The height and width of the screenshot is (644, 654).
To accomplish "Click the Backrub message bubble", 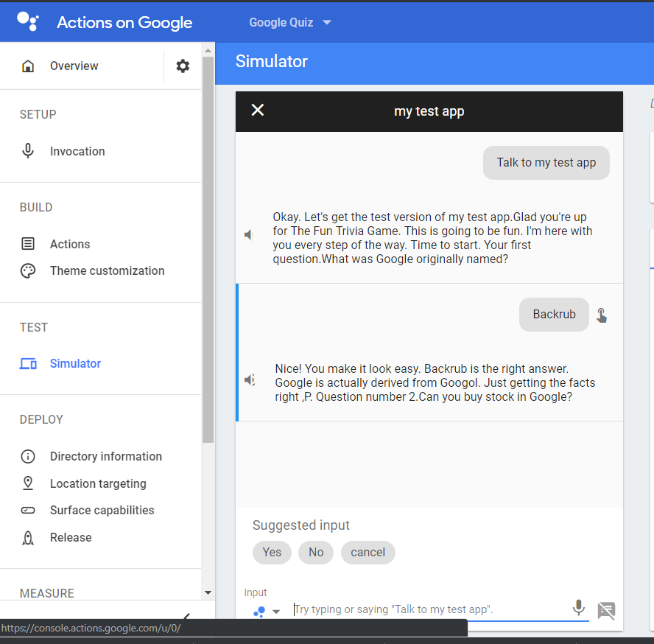I will point(554,315).
